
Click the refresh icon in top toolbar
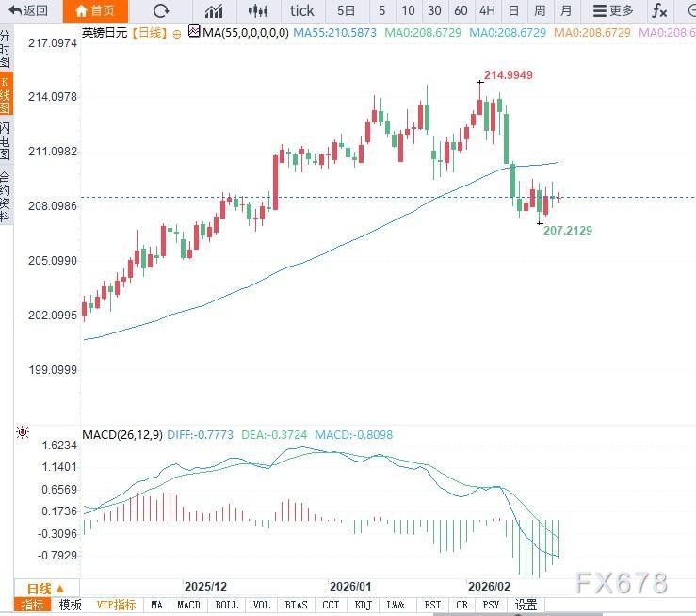coord(161,11)
